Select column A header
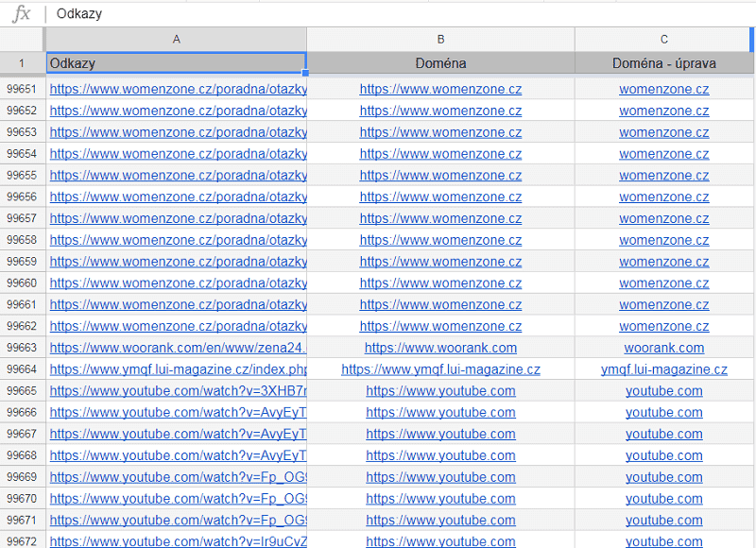 coord(176,39)
